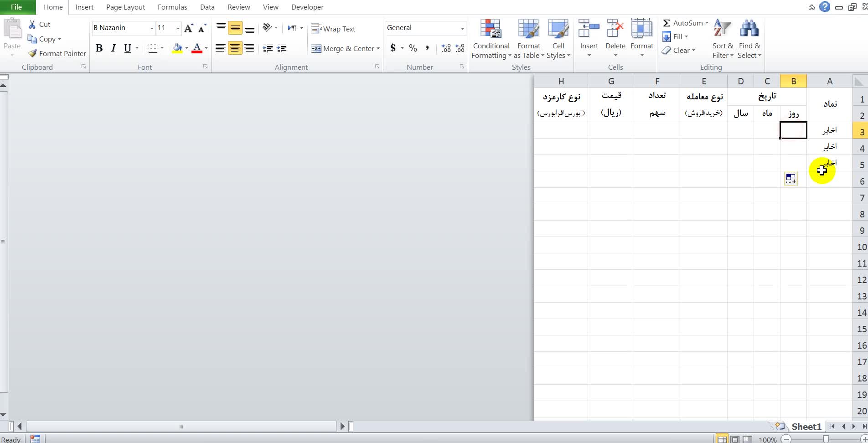The height and width of the screenshot is (443, 868).
Task: Click the Increase Font Size icon
Action: click(x=188, y=28)
